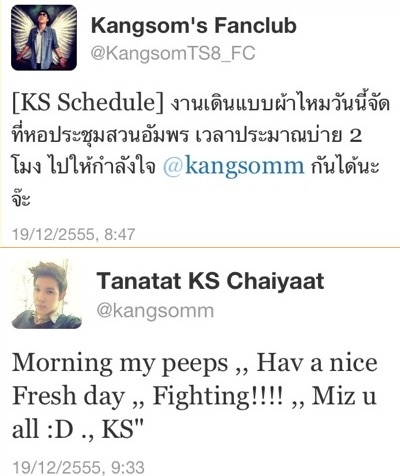The height and width of the screenshot is (476, 400).
Task: Click the Tanatat KS Chaiyaat display name
Action: 210,281
